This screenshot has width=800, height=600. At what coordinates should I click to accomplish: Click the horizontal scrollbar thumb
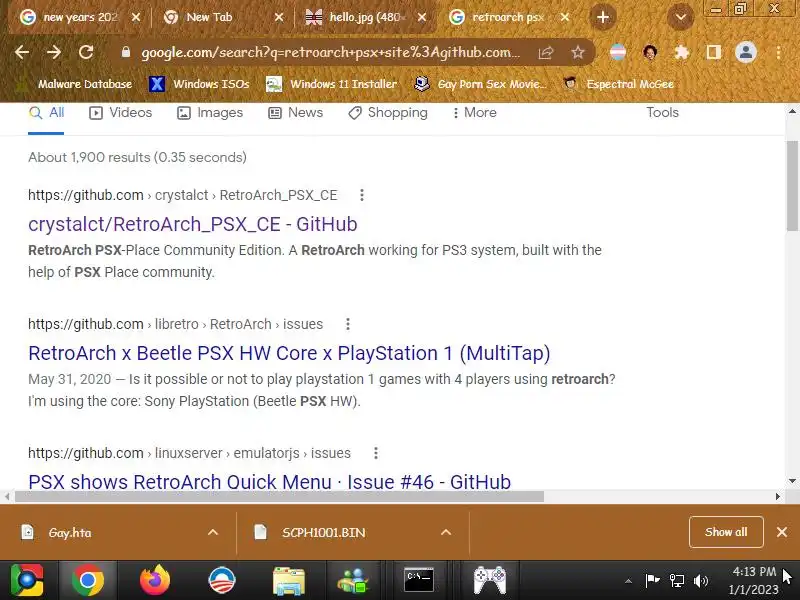coord(279,496)
